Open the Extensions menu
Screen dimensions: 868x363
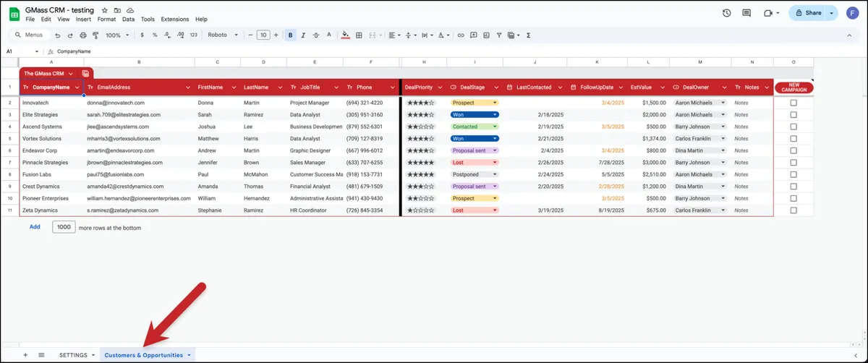pos(175,20)
